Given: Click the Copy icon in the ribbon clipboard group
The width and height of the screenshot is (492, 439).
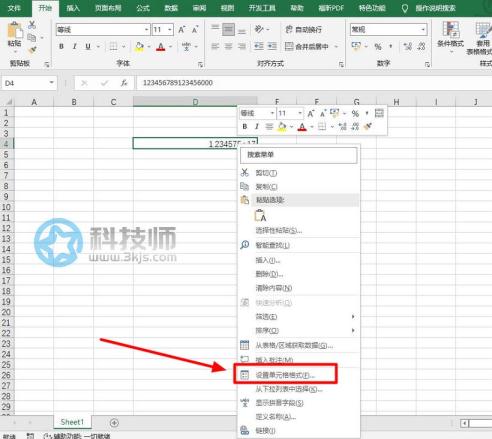Looking at the screenshot, I should pyautogui.click(x=32, y=37).
